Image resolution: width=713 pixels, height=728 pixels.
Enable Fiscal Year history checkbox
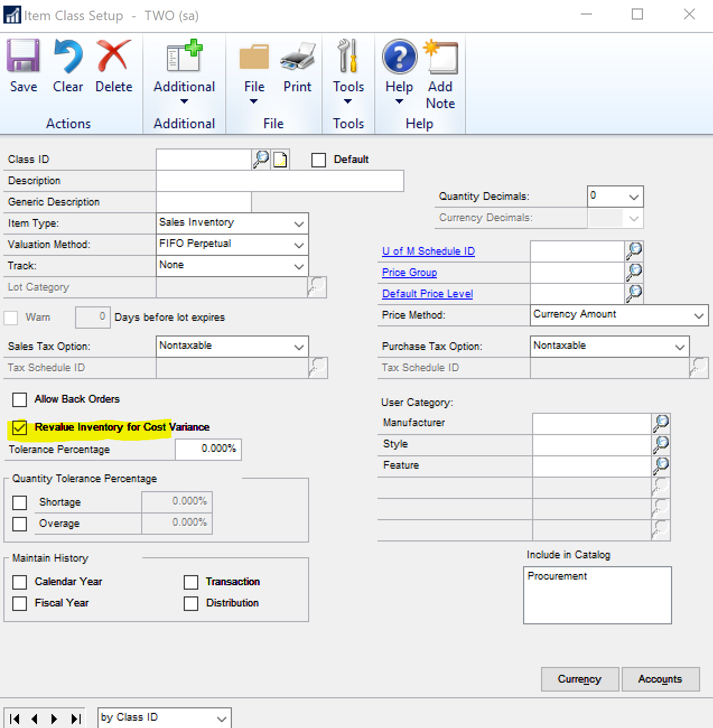(20, 604)
